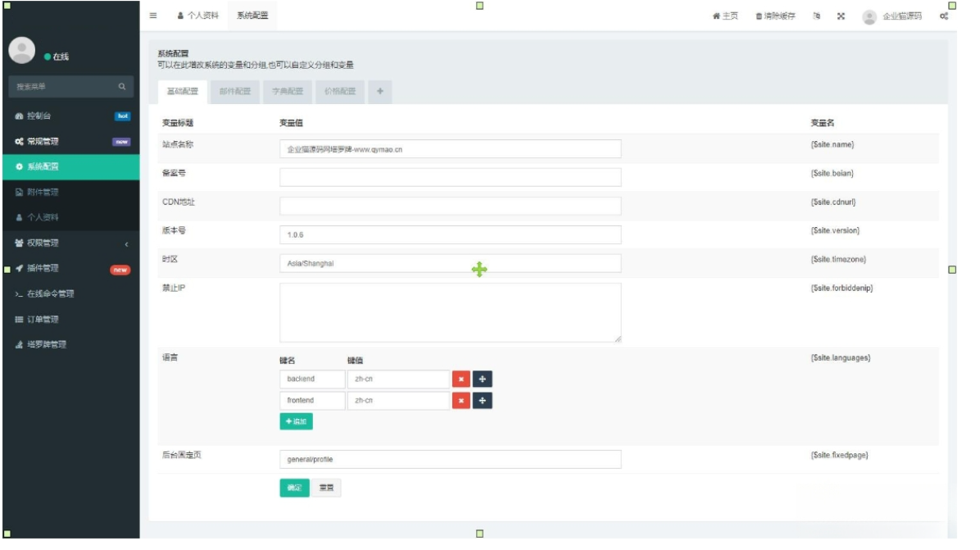Click the 时区 field with Asia/Shanghai
Image resolution: width=980 pixels, height=550 pixels.
click(x=450, y=264)
